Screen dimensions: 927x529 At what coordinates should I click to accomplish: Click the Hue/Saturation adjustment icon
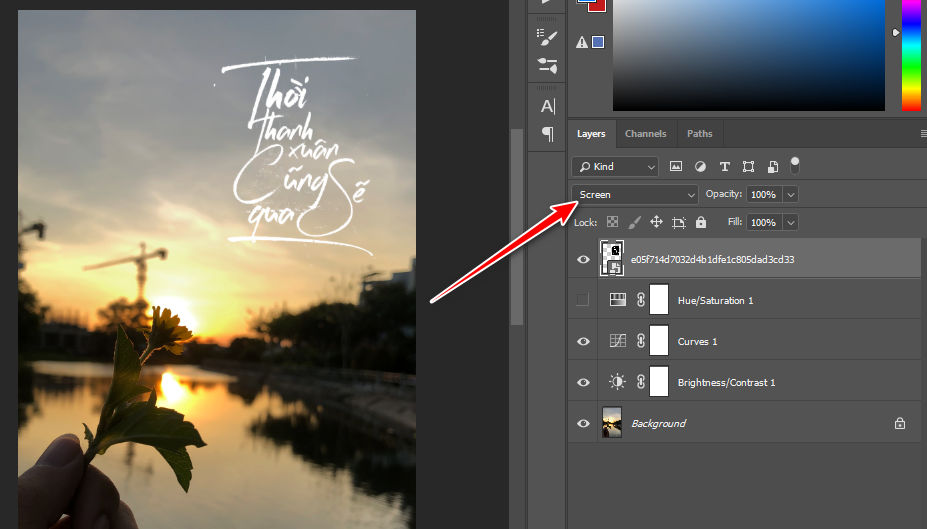618,300
